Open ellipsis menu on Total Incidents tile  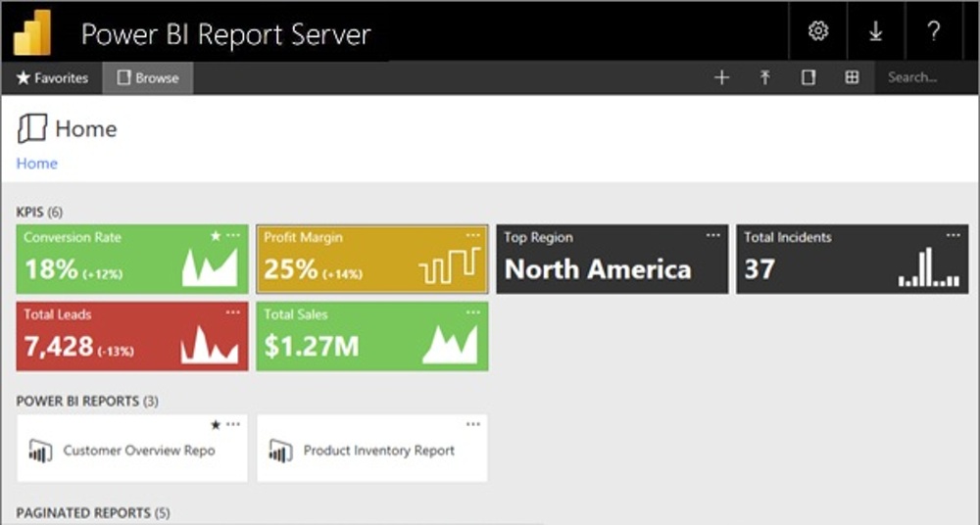pos(954,236)
